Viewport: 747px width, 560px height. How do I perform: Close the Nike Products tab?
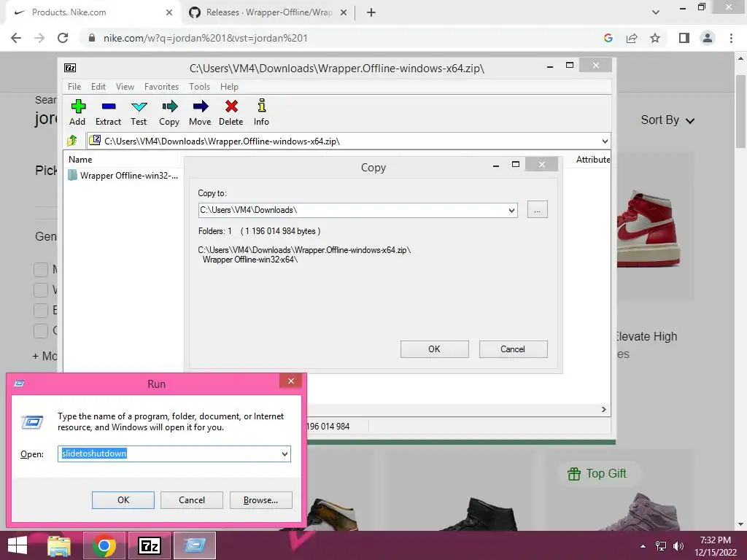[x=169, y=12]
